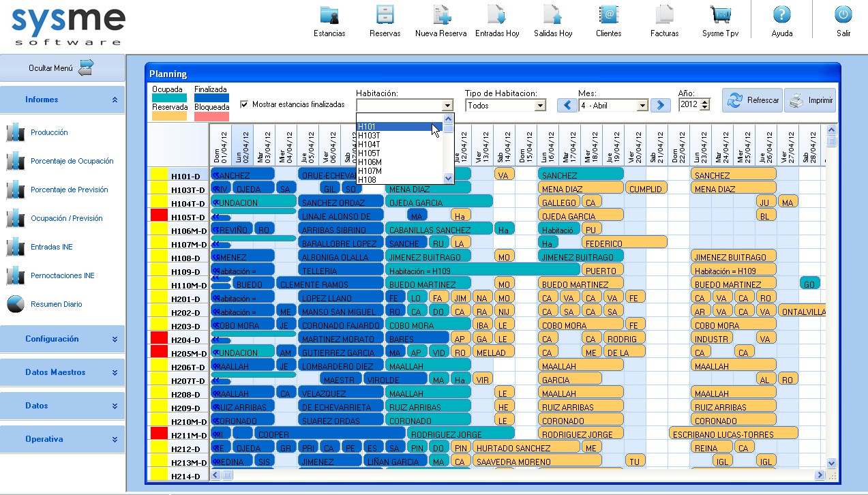Select H107M in the room list
The image size is (868, 495).
[x=400, y=171]
